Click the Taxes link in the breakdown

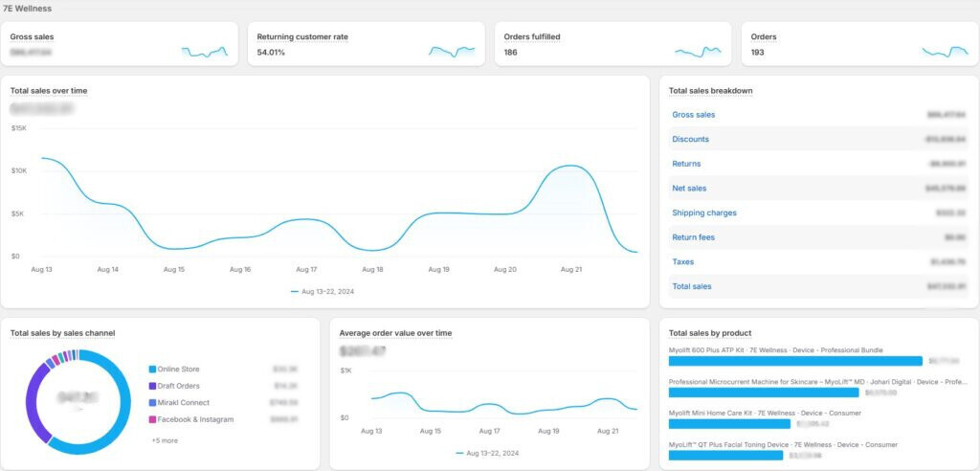pyautogui.click(x=683, y=262)
